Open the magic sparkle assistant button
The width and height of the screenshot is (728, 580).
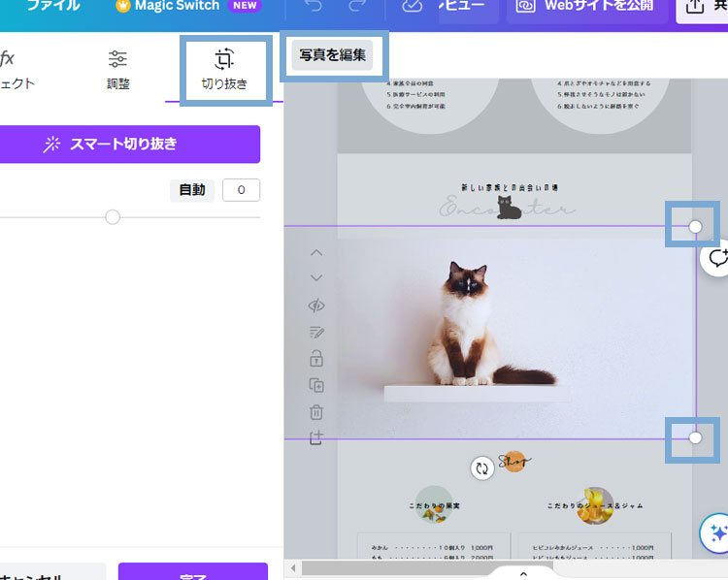716,533
